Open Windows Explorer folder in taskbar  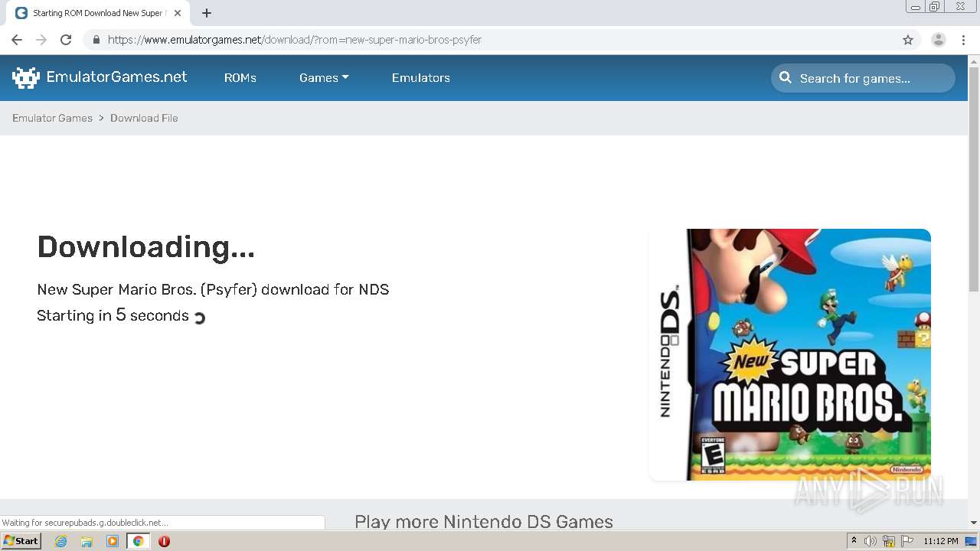click(87, 541)
